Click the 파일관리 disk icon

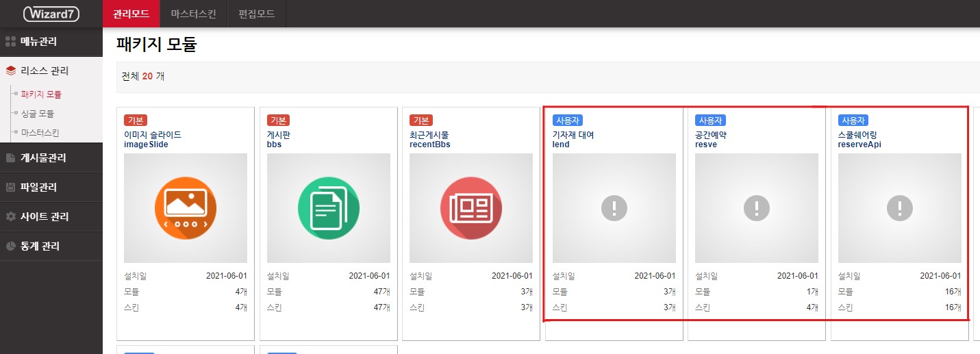(x=10, y=187)
